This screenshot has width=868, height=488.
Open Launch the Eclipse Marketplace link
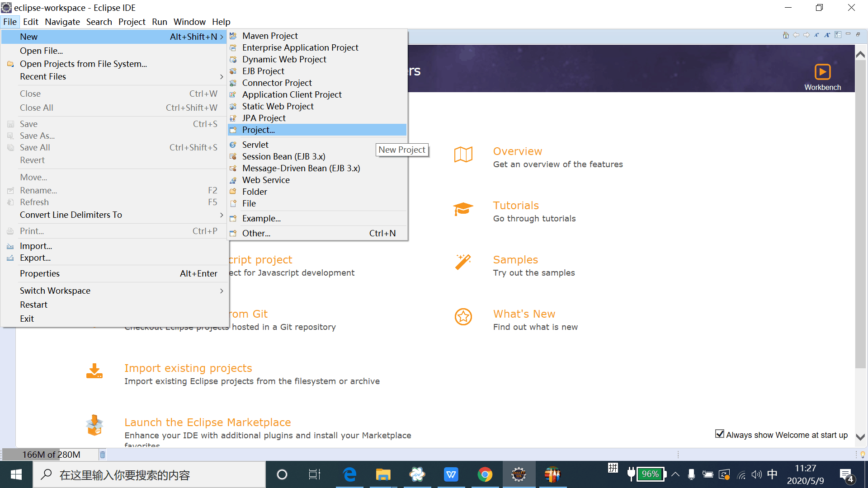(x=208, y=422)
